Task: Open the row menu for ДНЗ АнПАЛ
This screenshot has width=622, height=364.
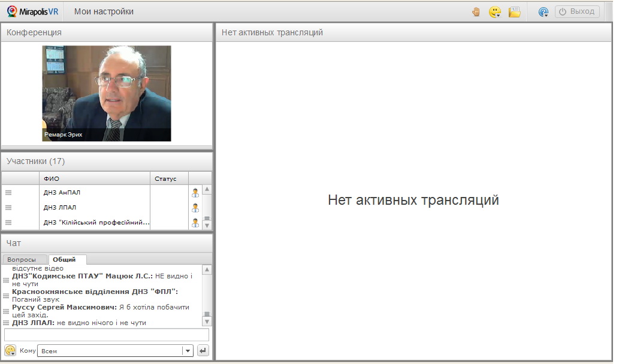Action: 8,193
